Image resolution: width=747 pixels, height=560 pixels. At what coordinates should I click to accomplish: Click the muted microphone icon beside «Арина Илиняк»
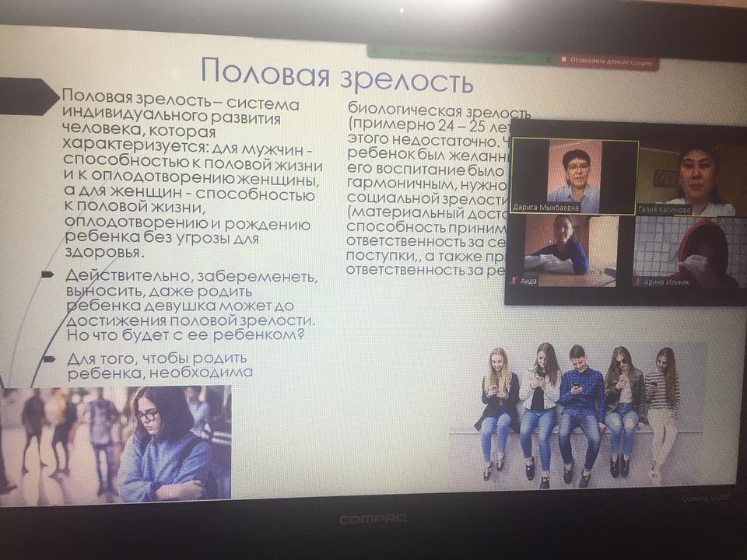point(637,282)
